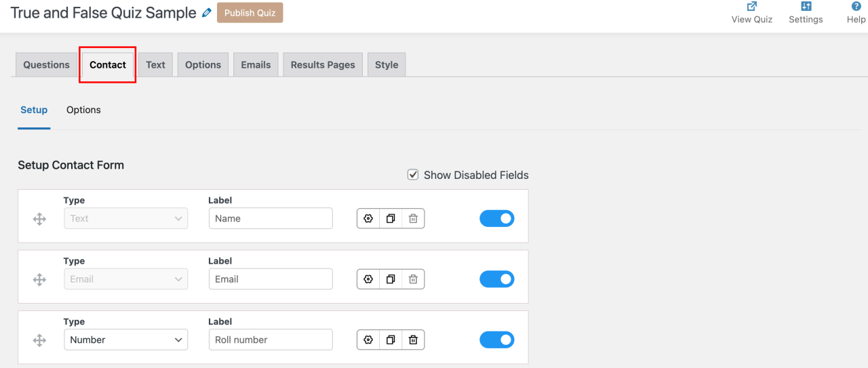Duplicate the Name field
This screenshot has width=868, height=368.
tap(391, 218)
